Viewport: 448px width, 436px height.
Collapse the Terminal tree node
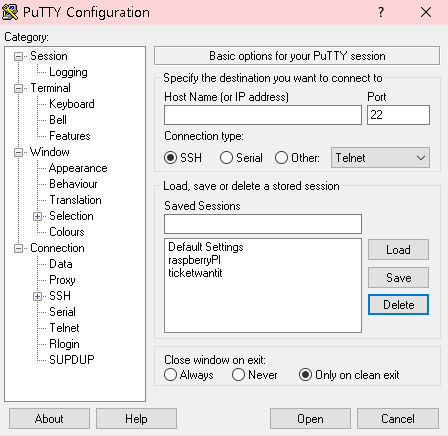click(x=18, y=88)
